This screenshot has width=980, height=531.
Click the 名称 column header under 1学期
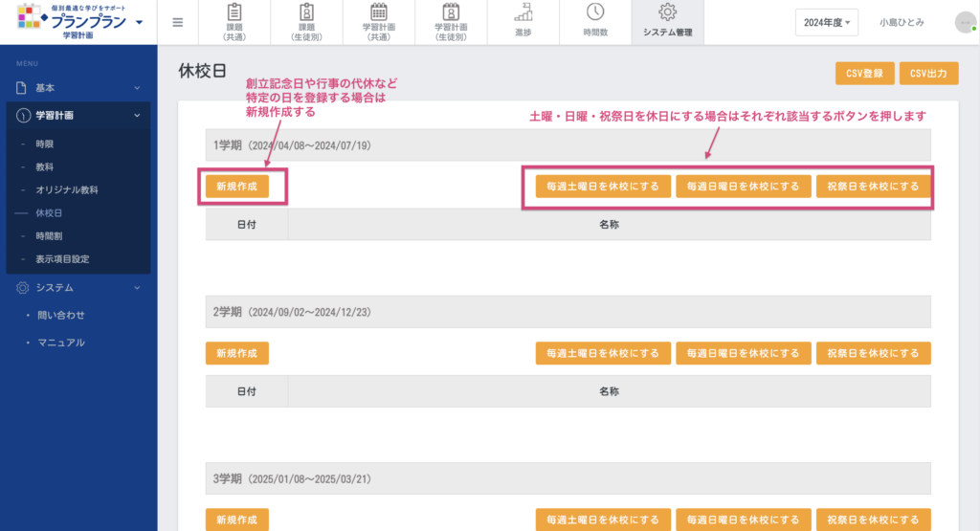click(610, 224)
